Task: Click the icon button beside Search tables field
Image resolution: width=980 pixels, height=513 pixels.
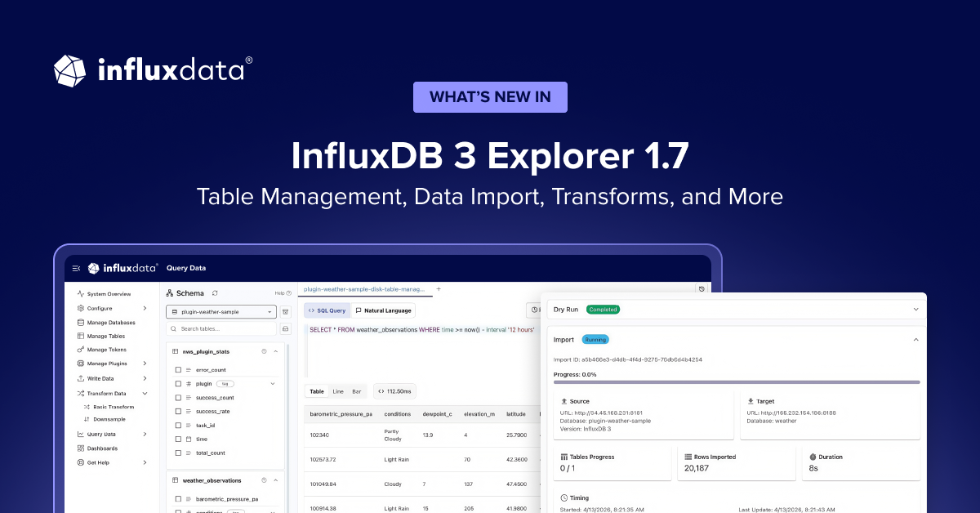Action: (286, 328)
